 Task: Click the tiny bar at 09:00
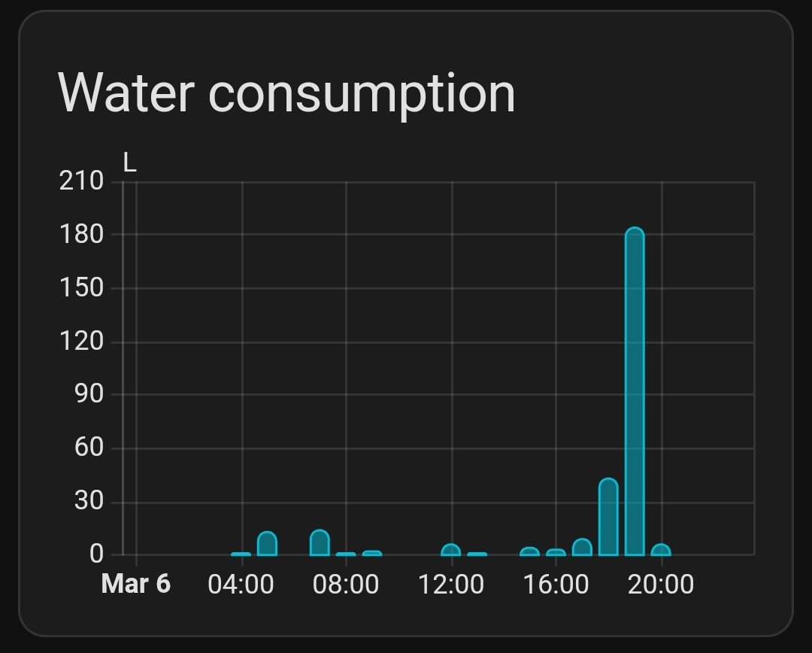[372, 553]
